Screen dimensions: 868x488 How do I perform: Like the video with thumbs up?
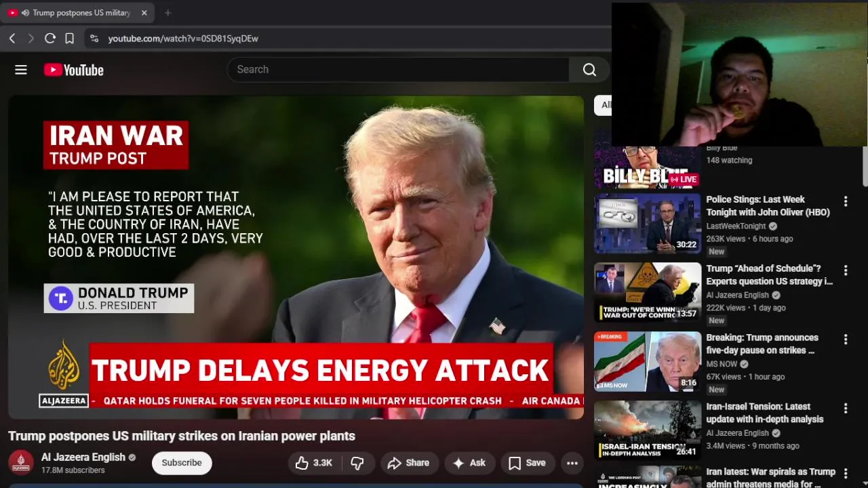(313, 463)
